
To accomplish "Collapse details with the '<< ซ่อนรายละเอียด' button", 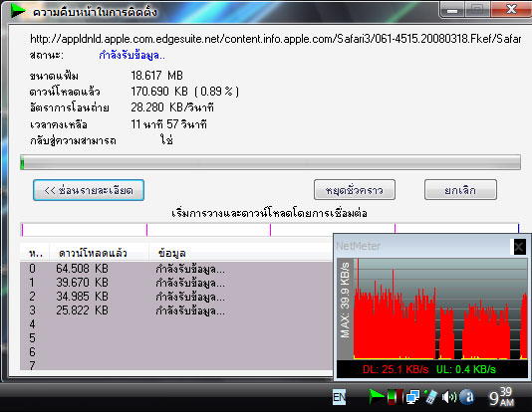I will click(89, 190).
